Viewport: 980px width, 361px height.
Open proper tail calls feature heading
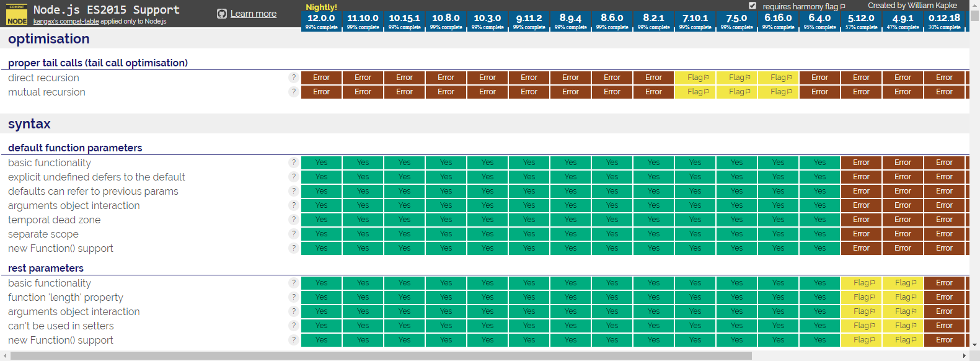click(98, 63)
